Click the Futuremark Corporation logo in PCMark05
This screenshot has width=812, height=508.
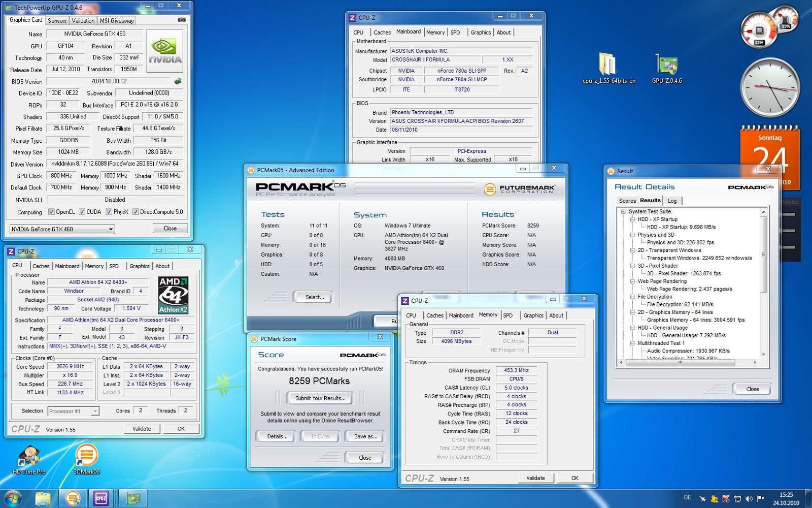coord(519,189)
